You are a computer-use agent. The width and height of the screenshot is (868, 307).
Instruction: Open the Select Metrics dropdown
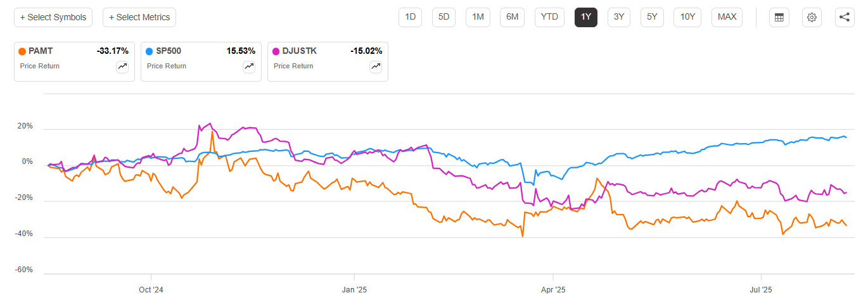coord(139,17)
